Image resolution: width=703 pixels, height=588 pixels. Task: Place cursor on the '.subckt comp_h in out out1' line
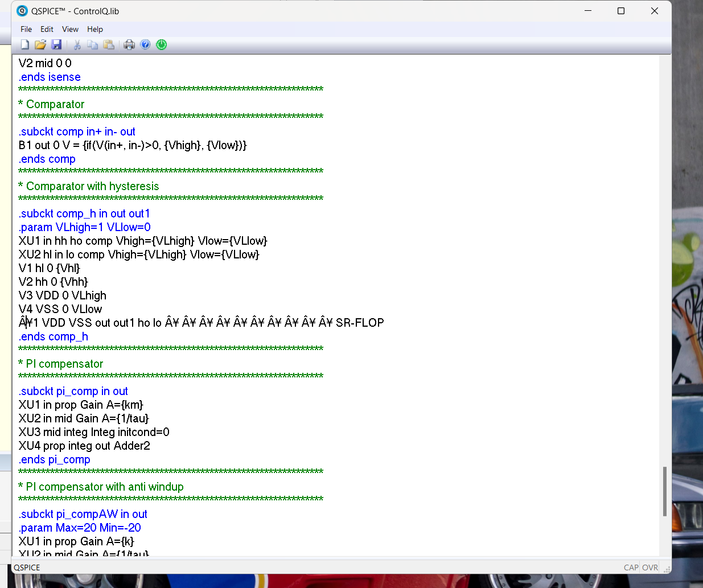click(x=84, y=213)
